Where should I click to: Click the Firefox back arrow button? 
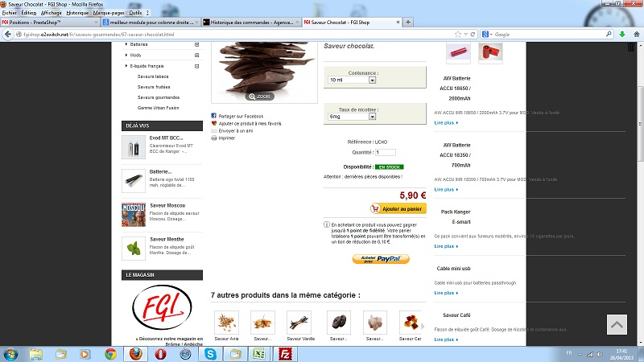click(7, 35)
